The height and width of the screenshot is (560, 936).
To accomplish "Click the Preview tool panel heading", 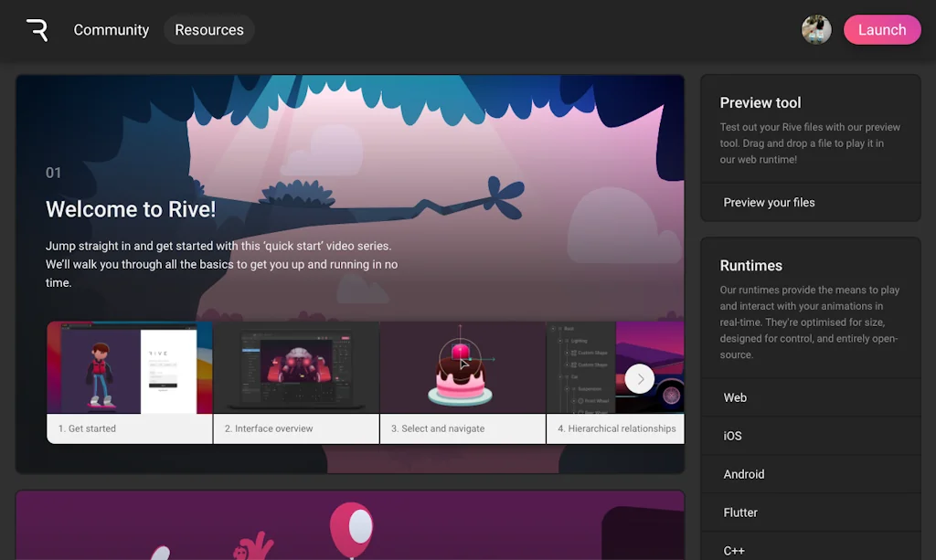I will (760, 102).
